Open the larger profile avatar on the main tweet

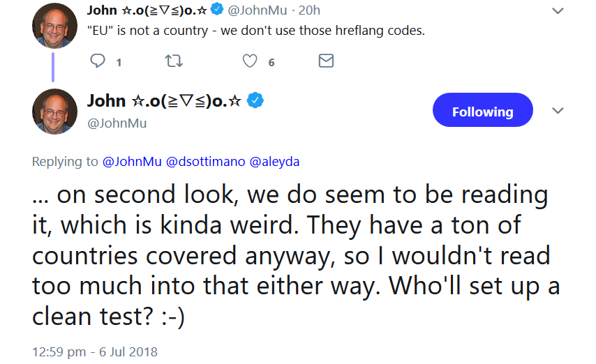[54, 111]
